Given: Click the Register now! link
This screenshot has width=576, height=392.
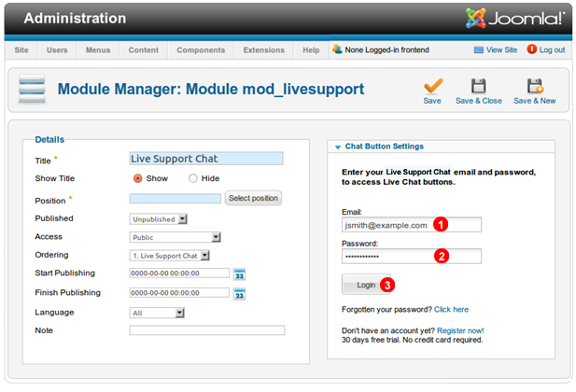Looking at the screenshot, I should coord(460,330).
